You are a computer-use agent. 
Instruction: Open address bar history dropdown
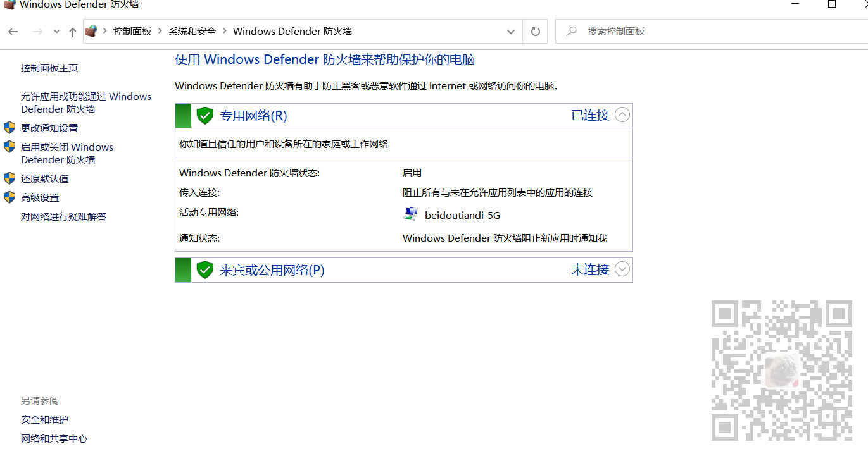click(511, 32)
